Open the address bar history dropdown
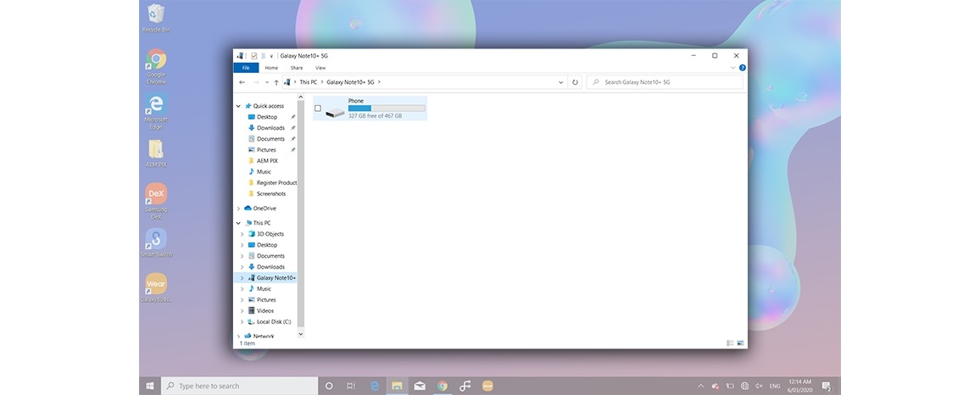 560,82
